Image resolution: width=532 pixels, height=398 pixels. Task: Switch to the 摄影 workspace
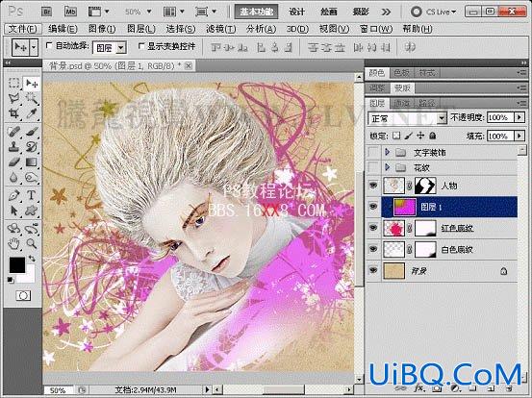361,12
